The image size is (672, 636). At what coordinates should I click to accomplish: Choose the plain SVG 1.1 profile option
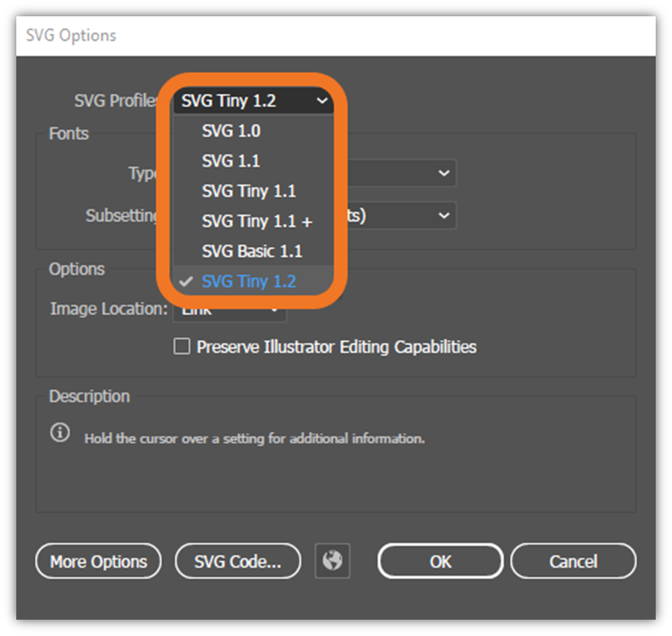[x=254, y=161]
